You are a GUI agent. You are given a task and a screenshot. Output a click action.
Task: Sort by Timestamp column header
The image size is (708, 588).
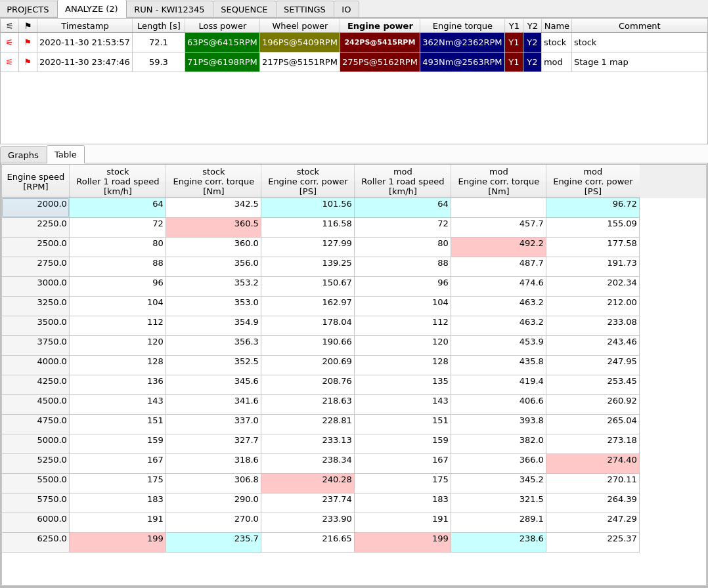tap(85, 26)
